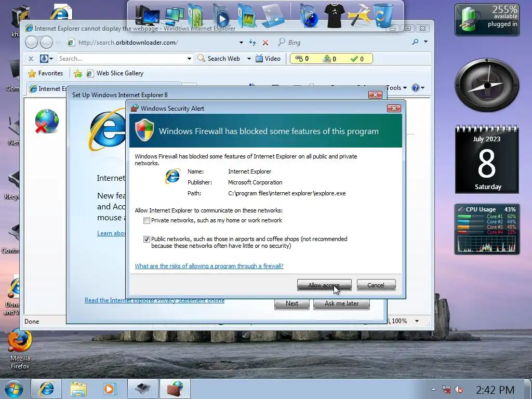This screenshot has width=532, height=399.
Task: Open the green Documents folder in dock
Action: tap(196, 15)
